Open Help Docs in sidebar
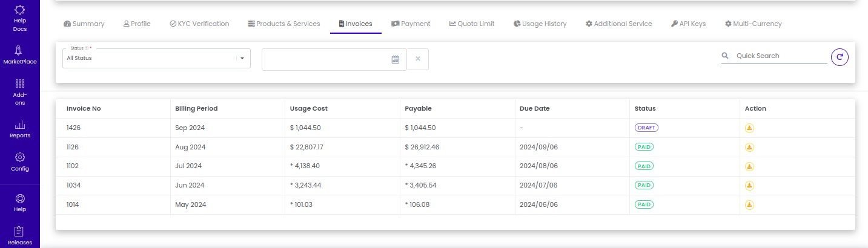 pyautogui.click(x=20, y=18)
